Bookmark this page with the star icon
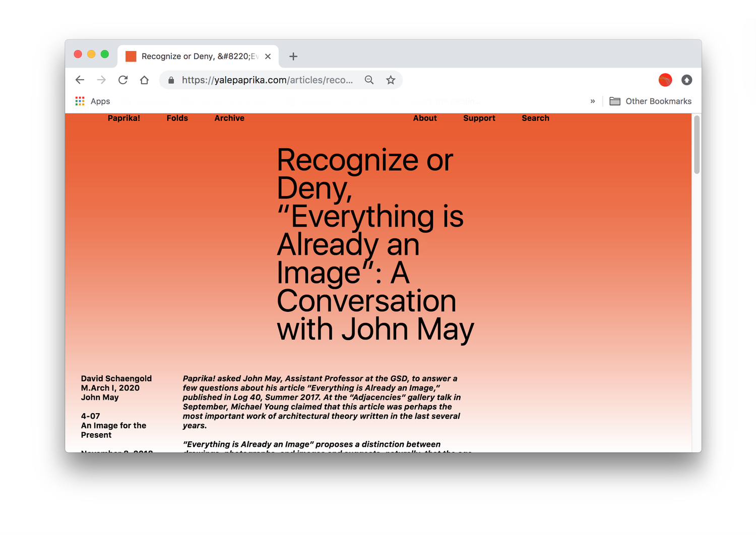The height and width of the screenshot is (535, 756). point(390,80)
